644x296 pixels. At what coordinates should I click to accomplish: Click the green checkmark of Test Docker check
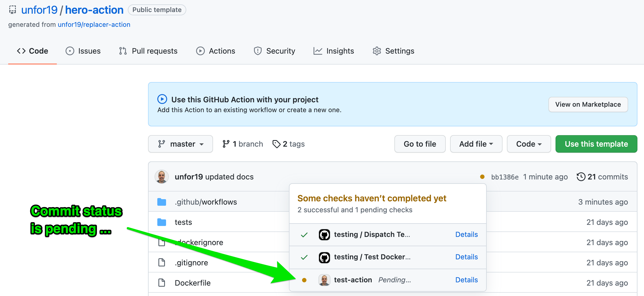click(x=304, y=257)
